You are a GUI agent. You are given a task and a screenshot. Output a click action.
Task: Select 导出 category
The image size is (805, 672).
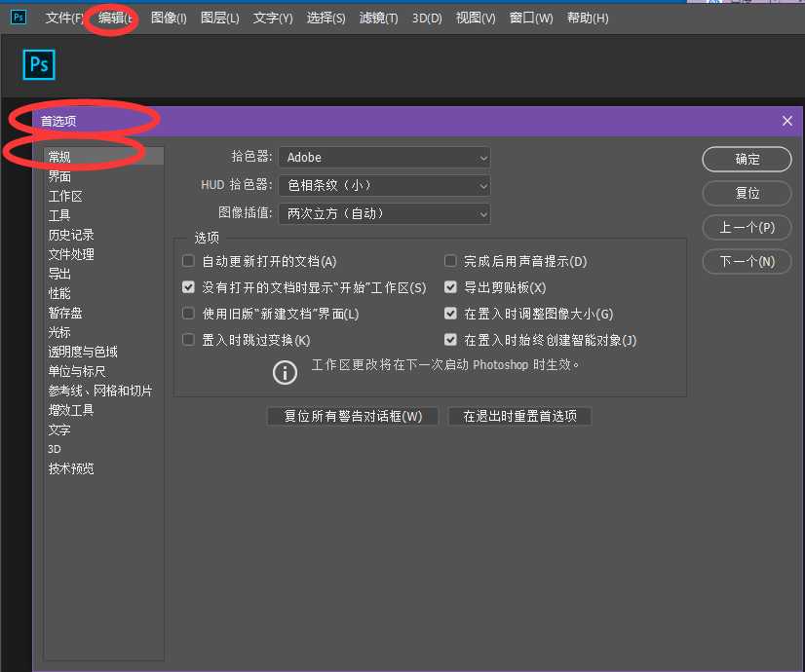[x=59, y=274]
